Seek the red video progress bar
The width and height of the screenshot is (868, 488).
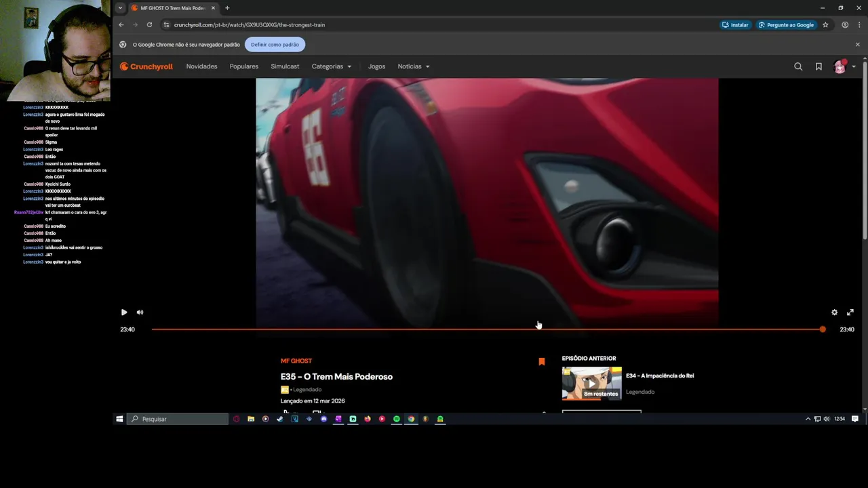point(487,329)
